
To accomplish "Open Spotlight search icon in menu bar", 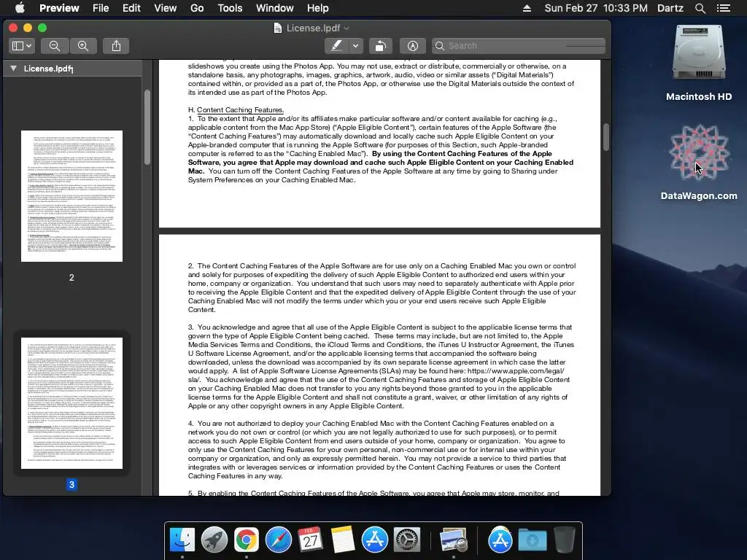I will [700, 8].
